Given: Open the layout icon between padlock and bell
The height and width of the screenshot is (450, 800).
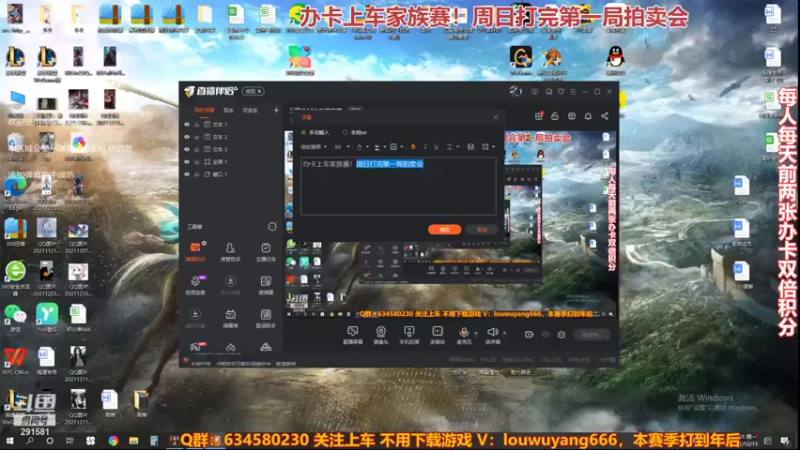Looking at the screenshot, I should click(571, 116).
